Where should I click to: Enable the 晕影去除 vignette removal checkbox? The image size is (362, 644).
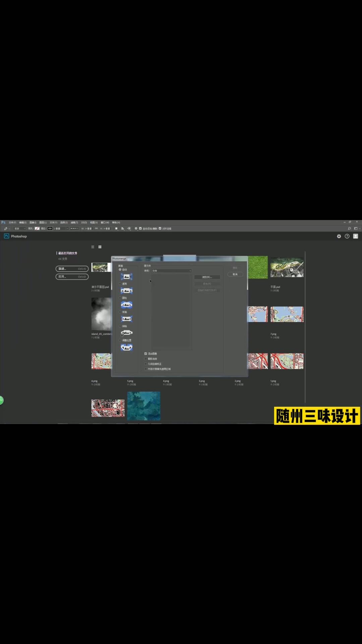click(146, 359)
